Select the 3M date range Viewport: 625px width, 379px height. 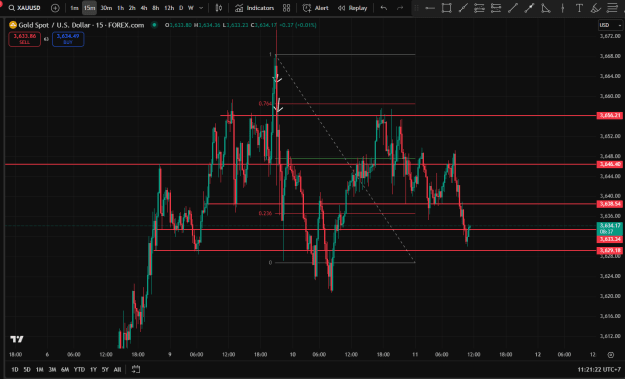coord(52,369)
